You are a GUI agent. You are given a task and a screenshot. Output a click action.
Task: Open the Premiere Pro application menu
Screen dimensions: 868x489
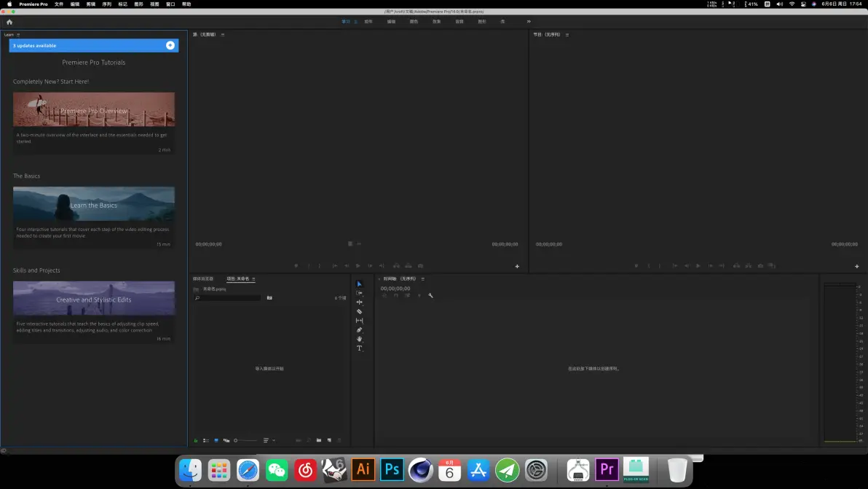click(x=33, y=4)
